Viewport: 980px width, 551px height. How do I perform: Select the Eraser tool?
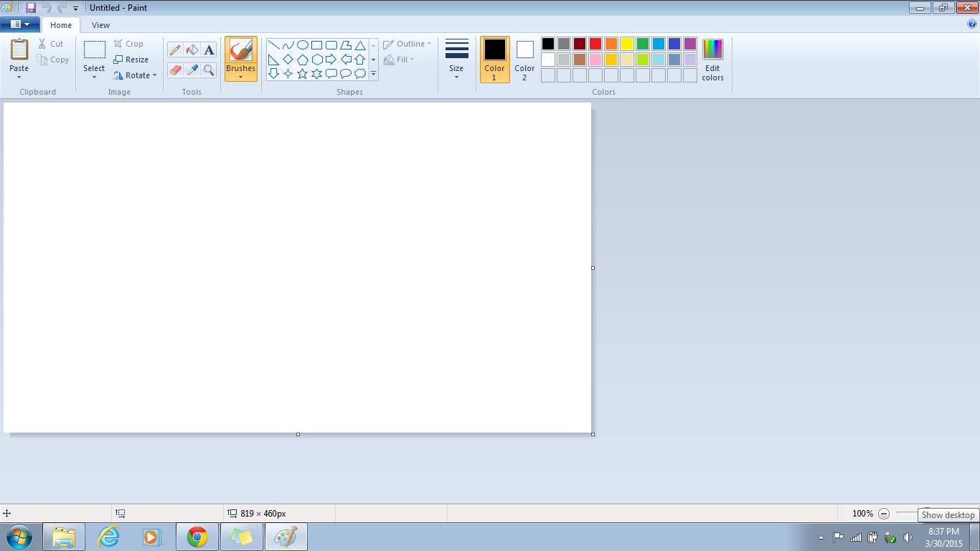175,70
